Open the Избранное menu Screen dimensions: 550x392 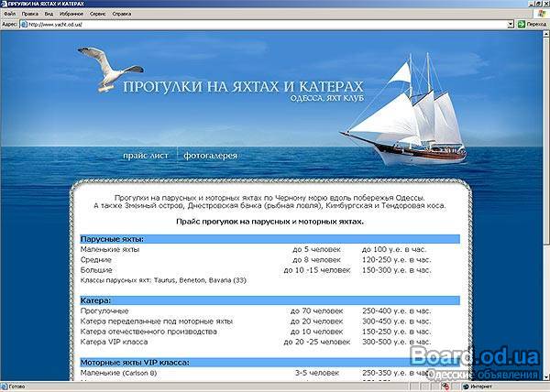coord(71,15)
